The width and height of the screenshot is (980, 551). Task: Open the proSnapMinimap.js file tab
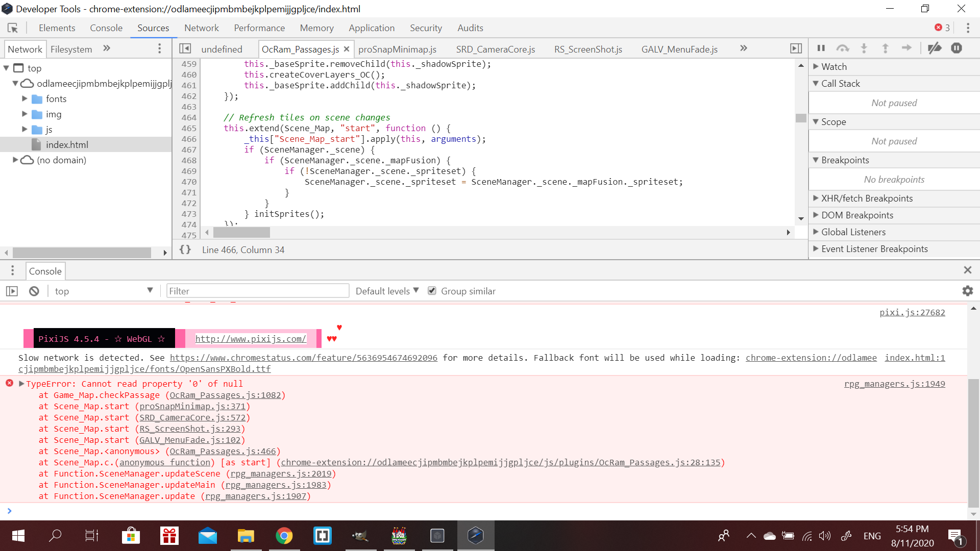pos(397,49)
